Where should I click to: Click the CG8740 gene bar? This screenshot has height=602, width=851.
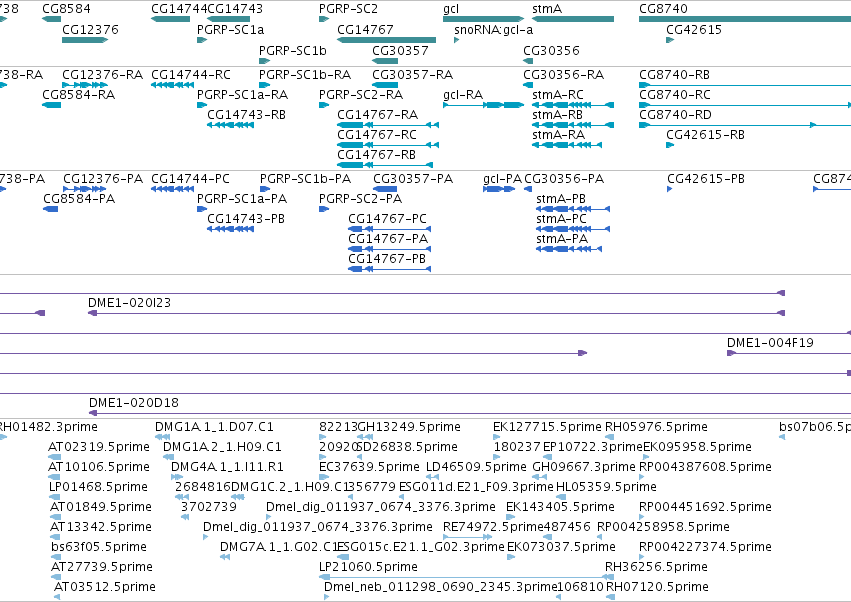point(745,19)
